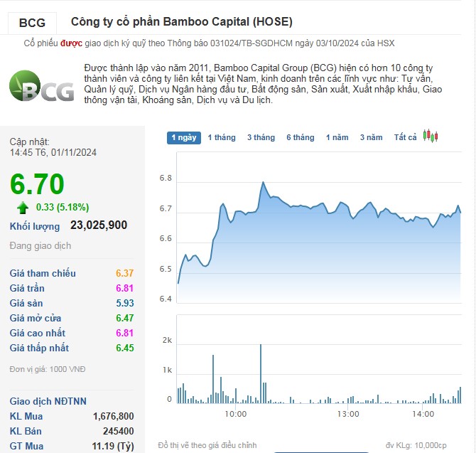Switch chart to '1 tháng' range

(x=222, y=137)
